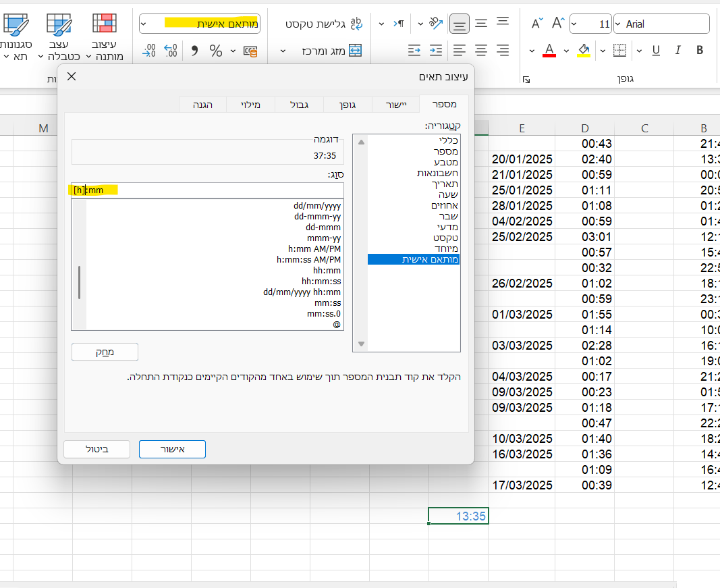Click the yellow Fill Color bucket swatch
Image resolution: width=720 pixels, height=588 pixels.
(584, 50)
